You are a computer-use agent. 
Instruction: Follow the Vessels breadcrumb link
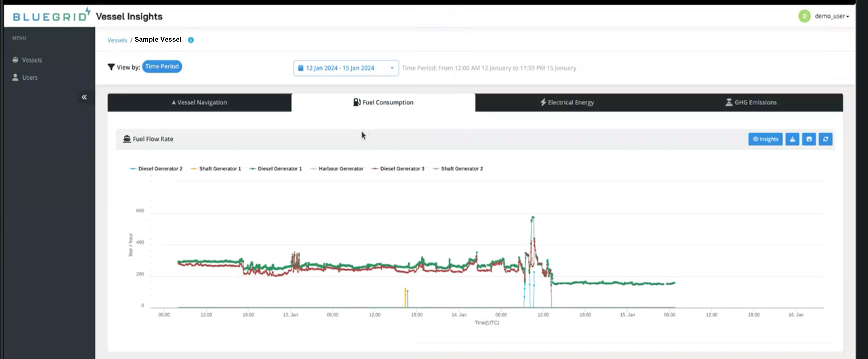pyautogui.click(x=117, y=40)
